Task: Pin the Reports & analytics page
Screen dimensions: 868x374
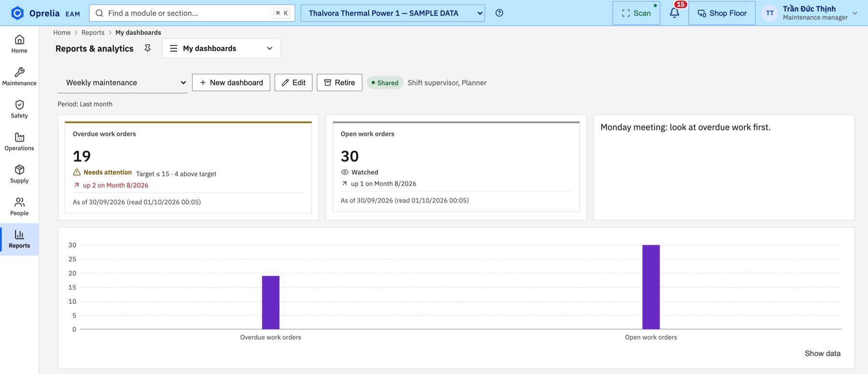Action: (148, 48)
